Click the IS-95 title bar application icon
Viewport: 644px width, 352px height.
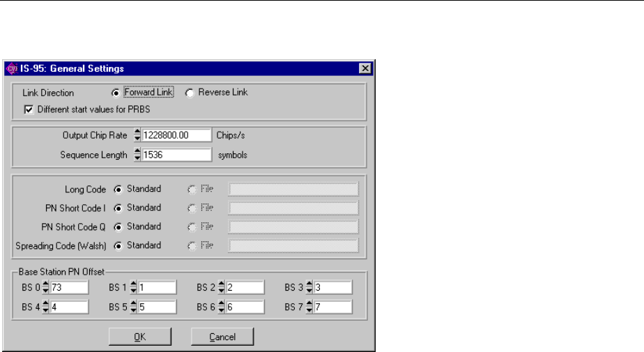pos(13,68)
